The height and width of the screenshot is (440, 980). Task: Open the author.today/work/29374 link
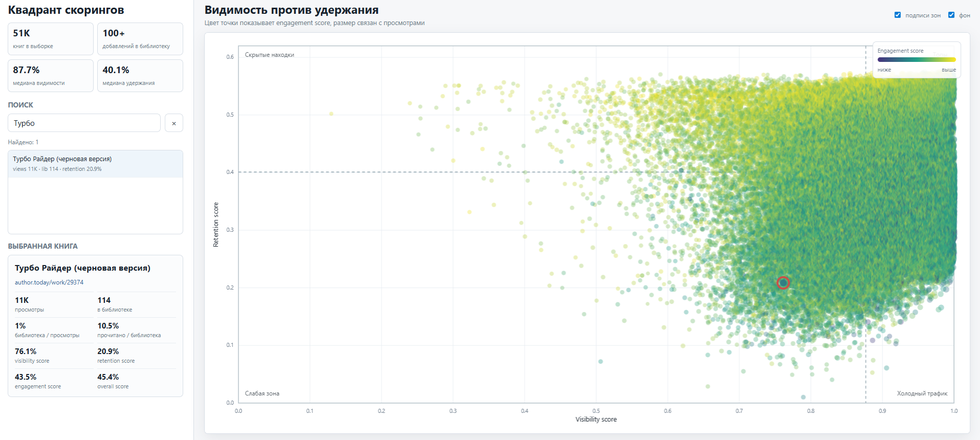pyautogui.click(x=49, y=282)
